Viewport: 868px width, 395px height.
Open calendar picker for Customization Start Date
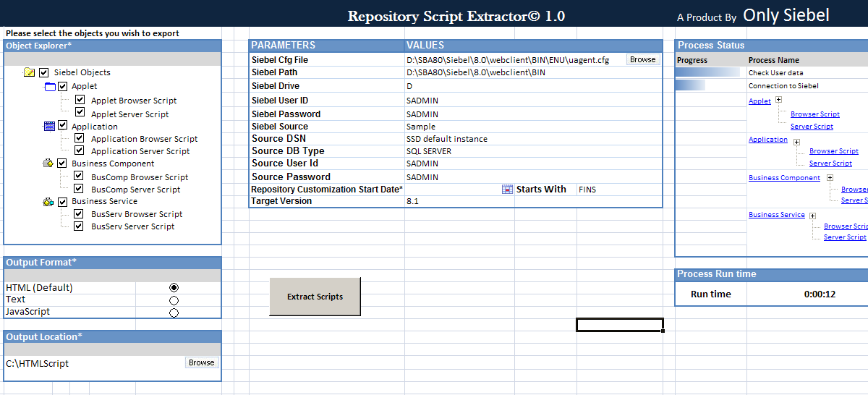[507, 189]
